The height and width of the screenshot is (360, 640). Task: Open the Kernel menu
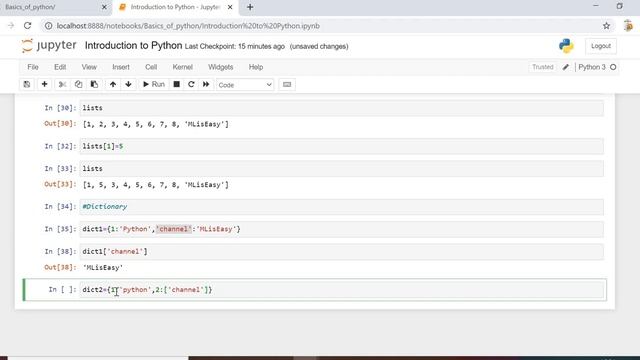coord(182,67)
